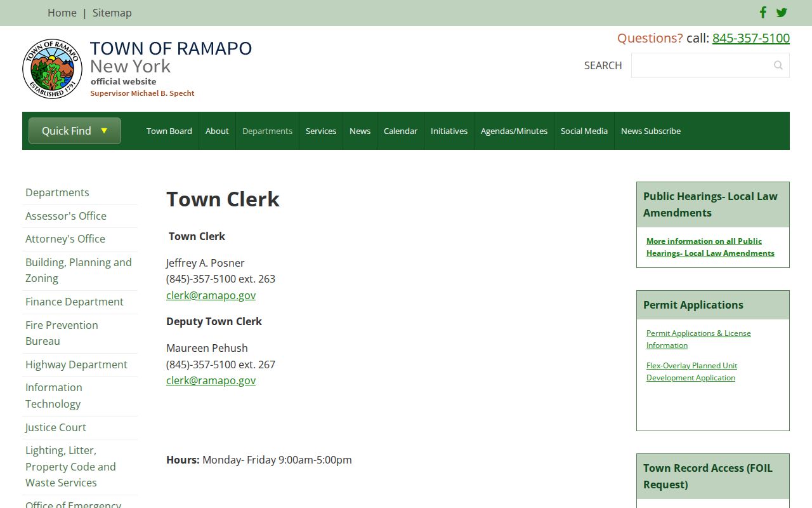This screenshot has width=812, height=508.
Task: Open News Subscribe in navigation
Action: click(651, 131)
